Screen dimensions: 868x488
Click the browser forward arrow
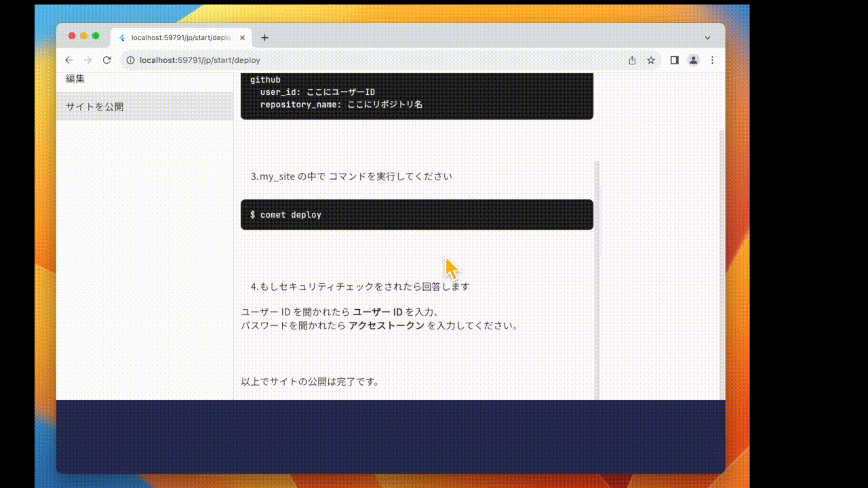click(87, 60)
